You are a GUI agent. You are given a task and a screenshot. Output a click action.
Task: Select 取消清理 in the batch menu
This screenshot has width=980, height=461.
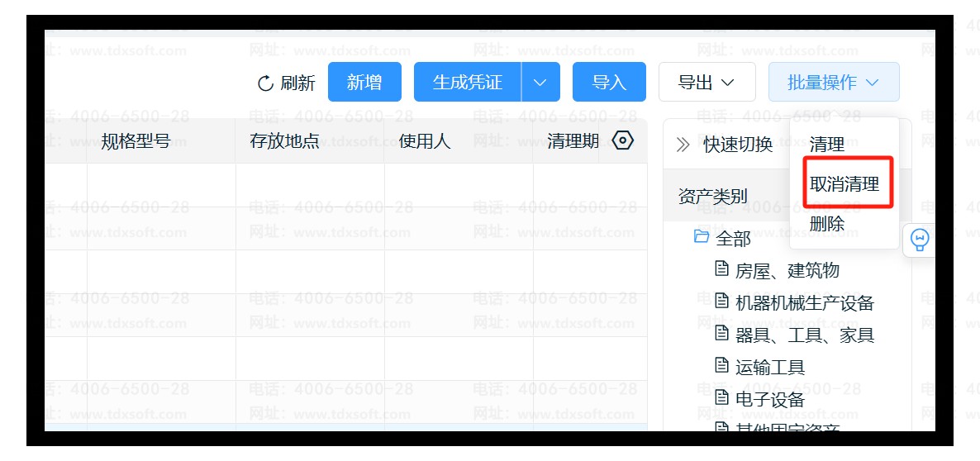(844, 183)
